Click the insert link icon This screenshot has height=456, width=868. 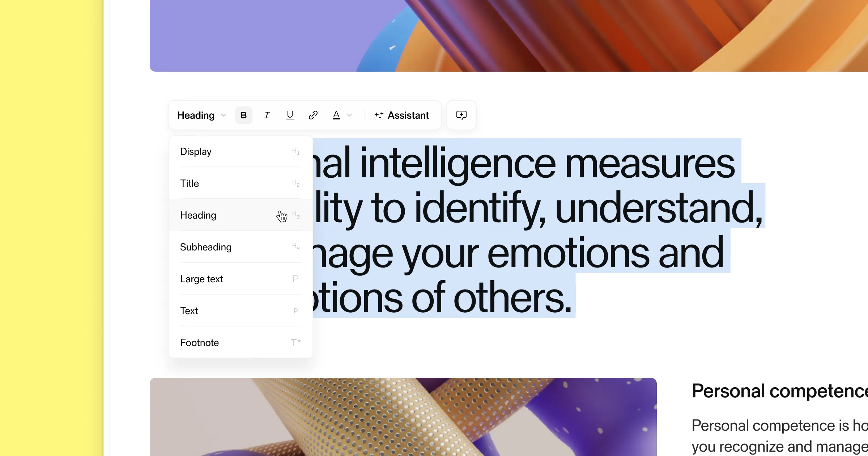pos(313,115)
